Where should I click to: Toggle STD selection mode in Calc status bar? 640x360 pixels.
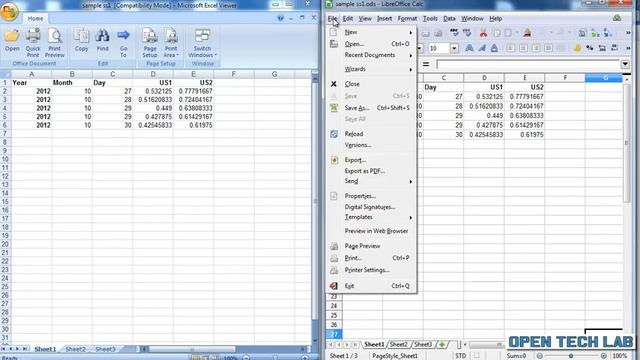(x=461, y=356)
